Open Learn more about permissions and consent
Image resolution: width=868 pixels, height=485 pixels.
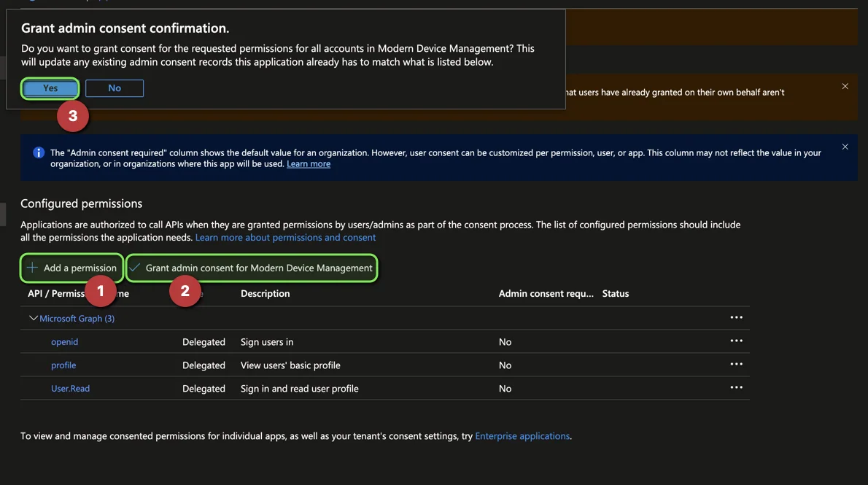click(285, 238)
